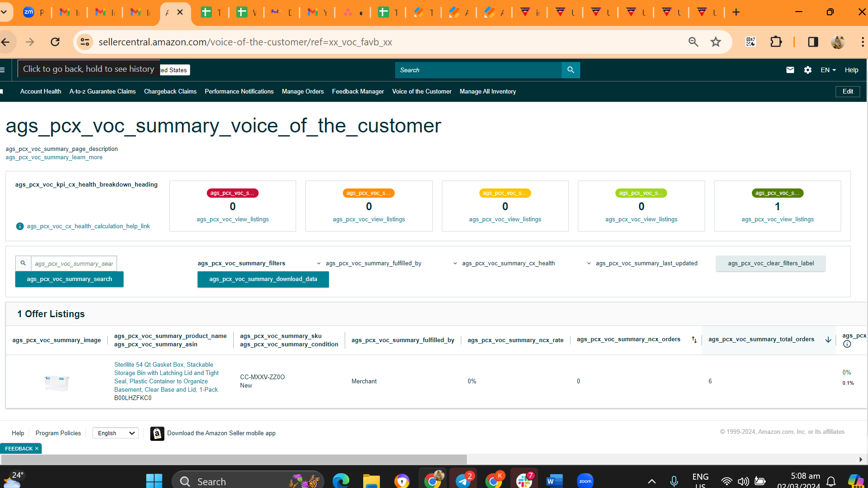Focus the Seller Central search field
The height and width of the screenshot is (488, 868).
(x=478, y=70)
